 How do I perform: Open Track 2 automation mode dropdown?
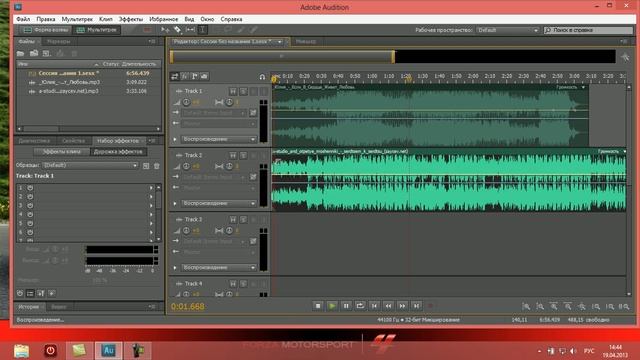pyautogui.click(x=219, y=203)
